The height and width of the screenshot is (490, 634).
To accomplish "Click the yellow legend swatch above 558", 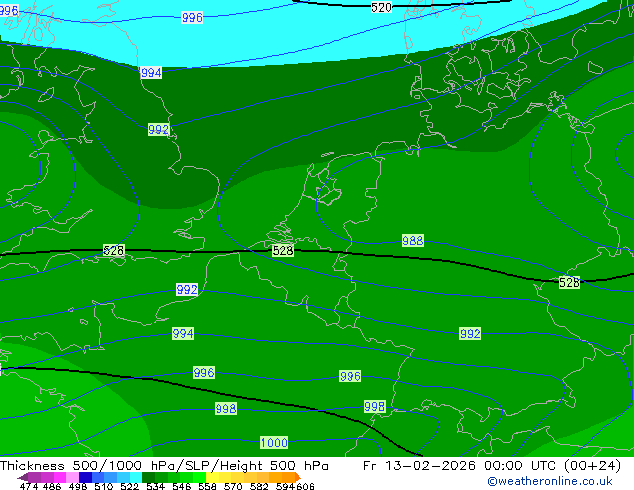I will click(212, 477).
